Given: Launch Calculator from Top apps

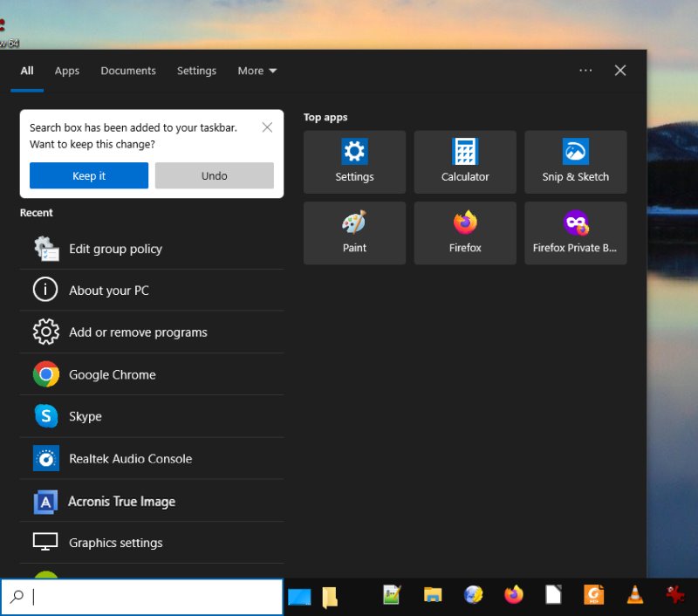Looking at the screenshot, I should pos(464,161).
